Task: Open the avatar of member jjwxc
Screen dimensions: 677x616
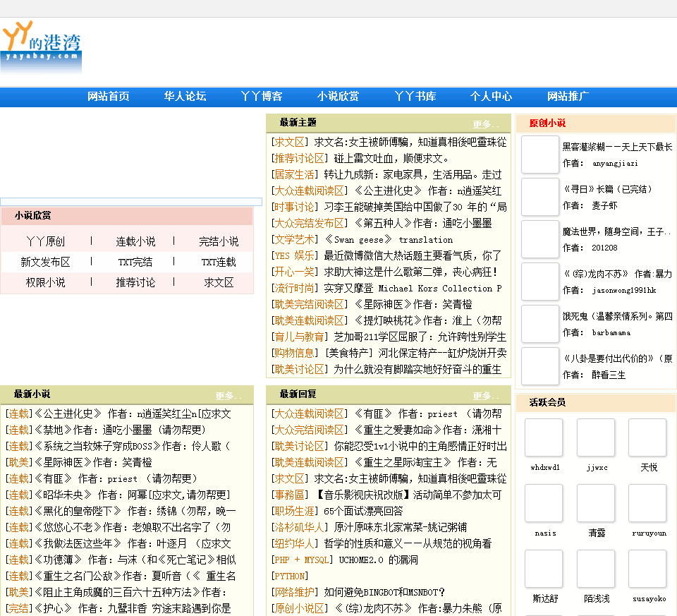Action: click(596, 437)
